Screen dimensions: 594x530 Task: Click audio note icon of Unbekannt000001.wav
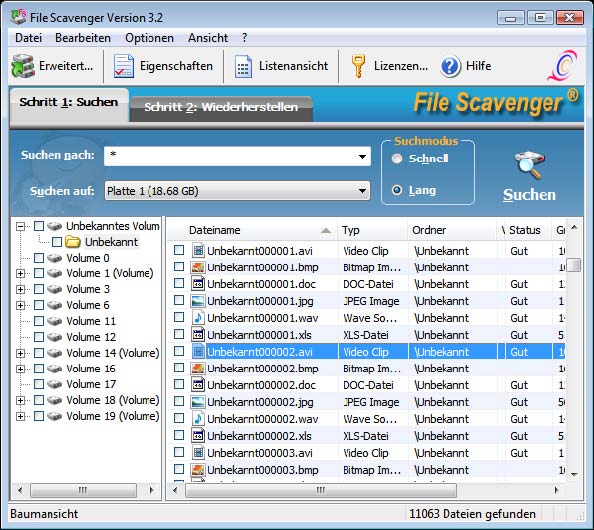(x=198, y=317)
